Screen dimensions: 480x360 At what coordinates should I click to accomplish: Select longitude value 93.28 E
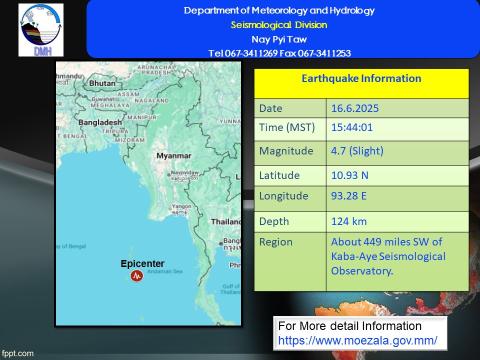348,196
